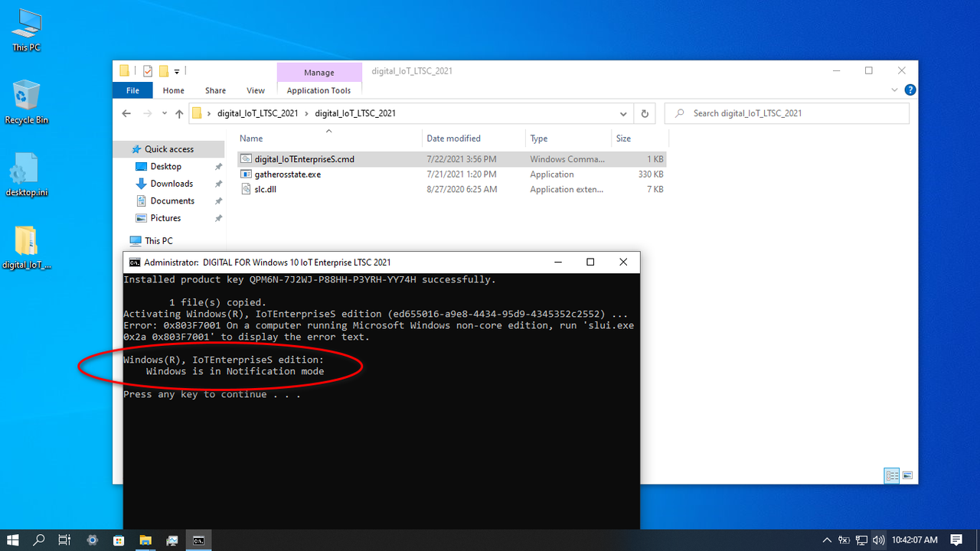Viewport: 980px width, 551px height.
Task: Show hidden tray icons
Action: pyautogui.click(x=827, y=540)
